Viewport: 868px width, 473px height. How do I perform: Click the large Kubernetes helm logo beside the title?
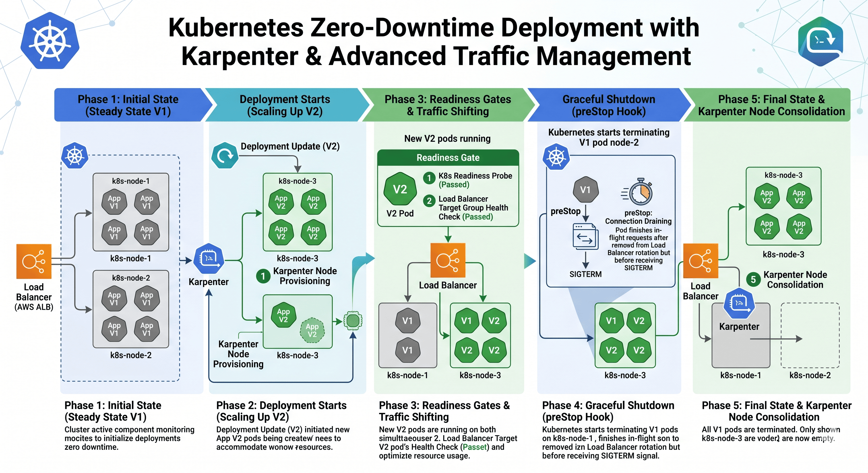[50, 41]
